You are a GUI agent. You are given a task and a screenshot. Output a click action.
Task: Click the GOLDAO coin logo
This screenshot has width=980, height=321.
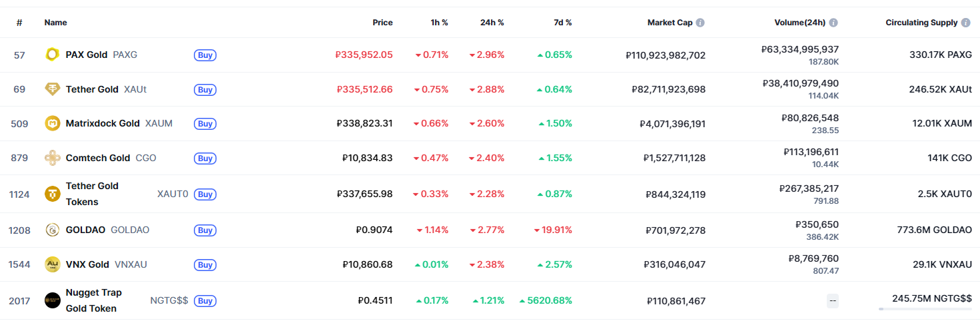(x=52, y=230)
